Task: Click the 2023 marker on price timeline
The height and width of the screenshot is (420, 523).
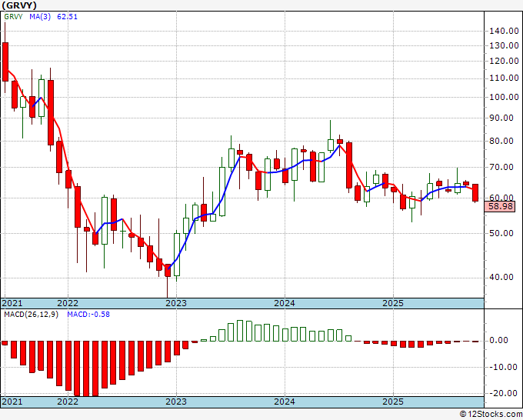Action: 176,303
